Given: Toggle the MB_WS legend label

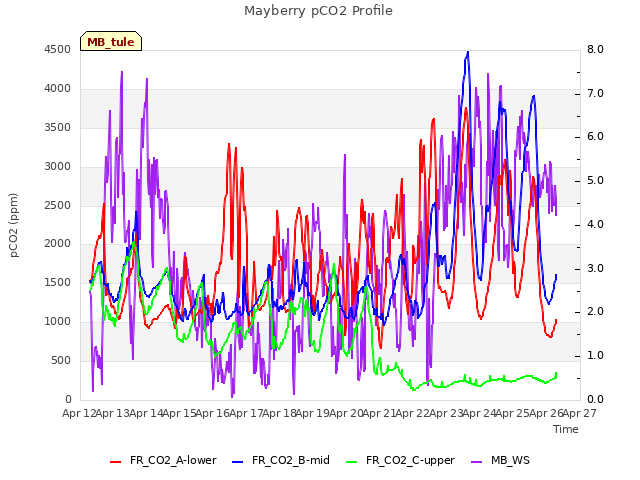Looking at the screenshot, I should point(510,460).
